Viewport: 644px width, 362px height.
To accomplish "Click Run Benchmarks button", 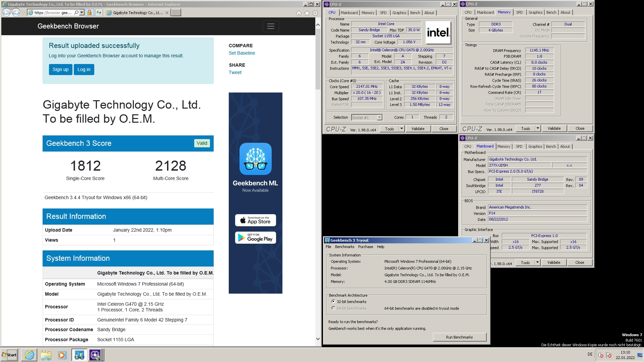I will point(460,337).
